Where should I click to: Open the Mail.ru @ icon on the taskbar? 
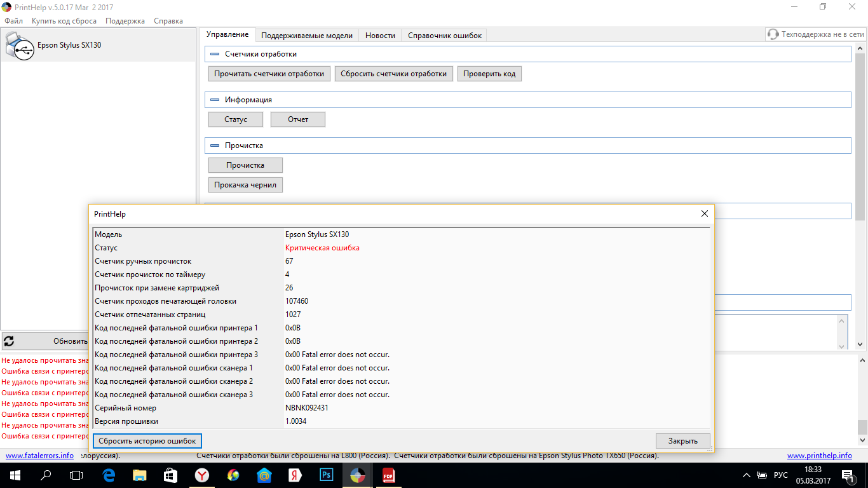click(x=264, y=475)
